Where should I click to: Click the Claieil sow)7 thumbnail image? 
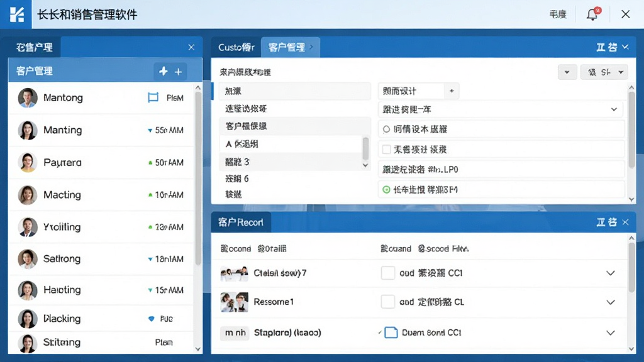(x=234, y=273)
